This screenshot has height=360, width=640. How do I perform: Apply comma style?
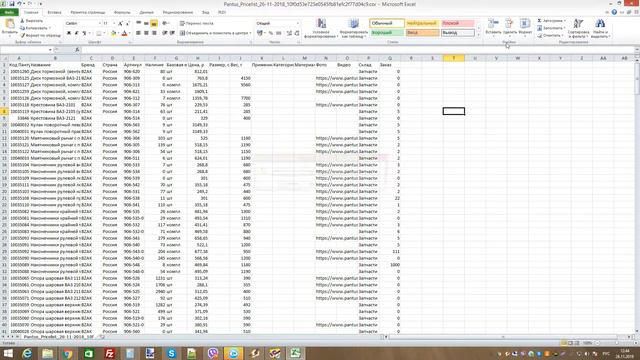[x=278, y=33]
